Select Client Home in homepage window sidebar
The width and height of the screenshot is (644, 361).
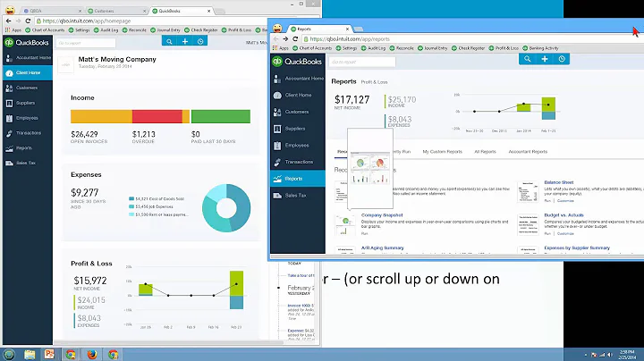(28, 73)
